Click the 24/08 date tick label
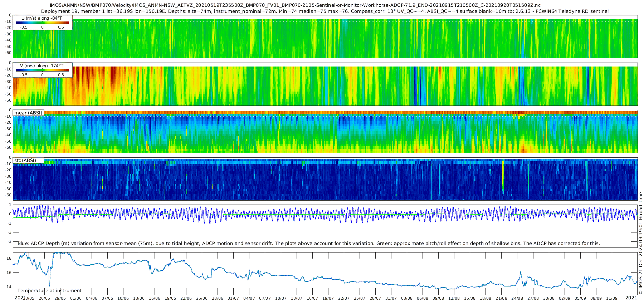Image resolution: width=644 pixels, height=304 pixels. click(x=517, y=298)
